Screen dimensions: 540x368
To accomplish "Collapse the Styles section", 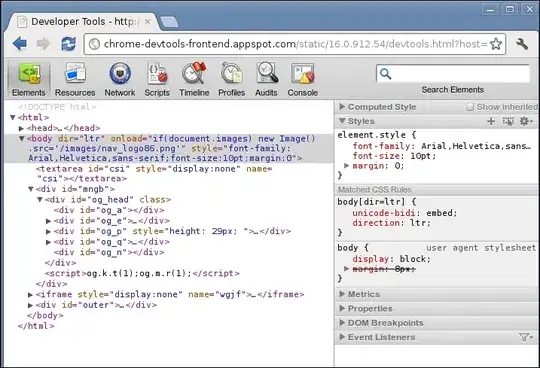I will pos(342,121).
